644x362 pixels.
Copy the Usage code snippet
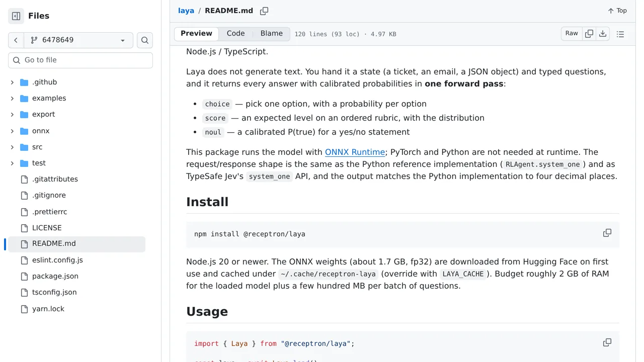(x=607, y=343)
